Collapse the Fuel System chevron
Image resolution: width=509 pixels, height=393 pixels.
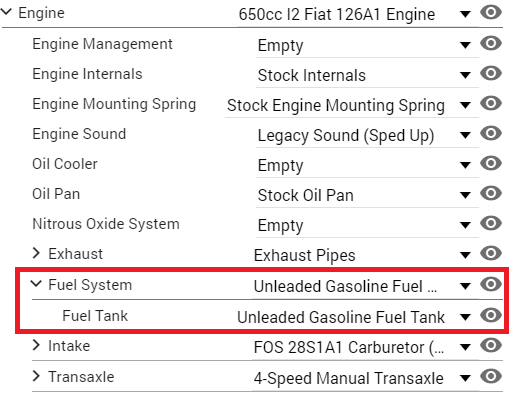pos(36,284)
